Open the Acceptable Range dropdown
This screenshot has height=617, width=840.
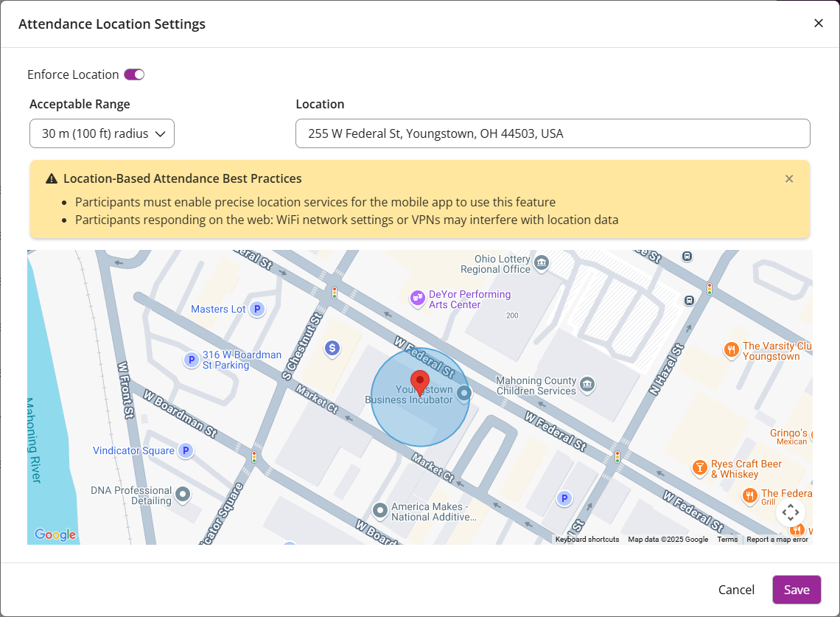tap(102, 133)
